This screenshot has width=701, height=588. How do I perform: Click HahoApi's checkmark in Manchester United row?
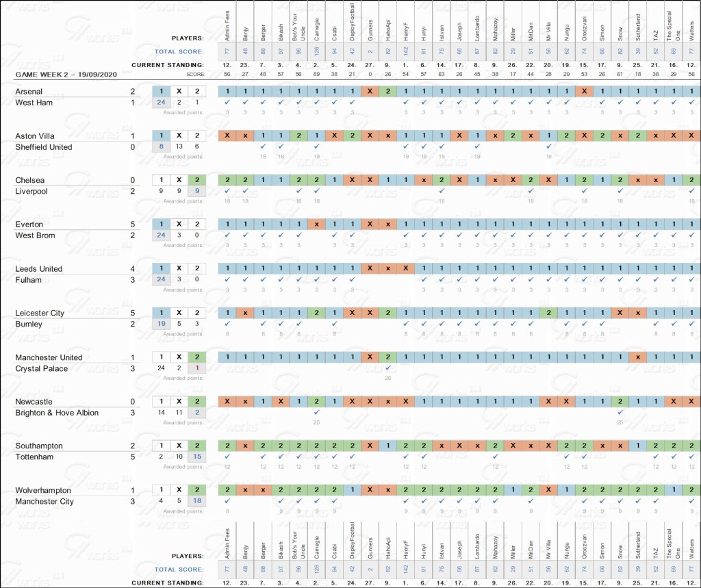click(x=387, y=368)
